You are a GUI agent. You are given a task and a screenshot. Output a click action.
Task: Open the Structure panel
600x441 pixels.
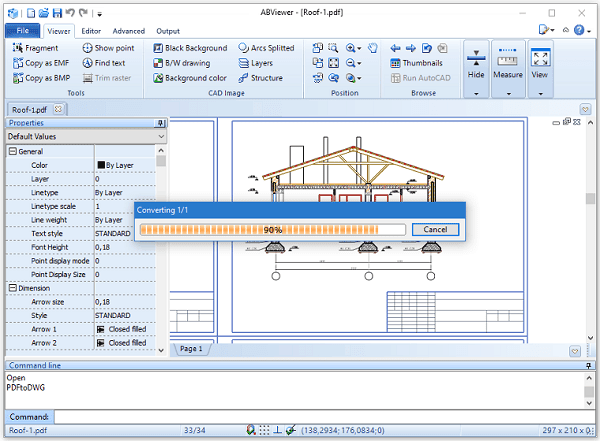(x=260, y=78)
